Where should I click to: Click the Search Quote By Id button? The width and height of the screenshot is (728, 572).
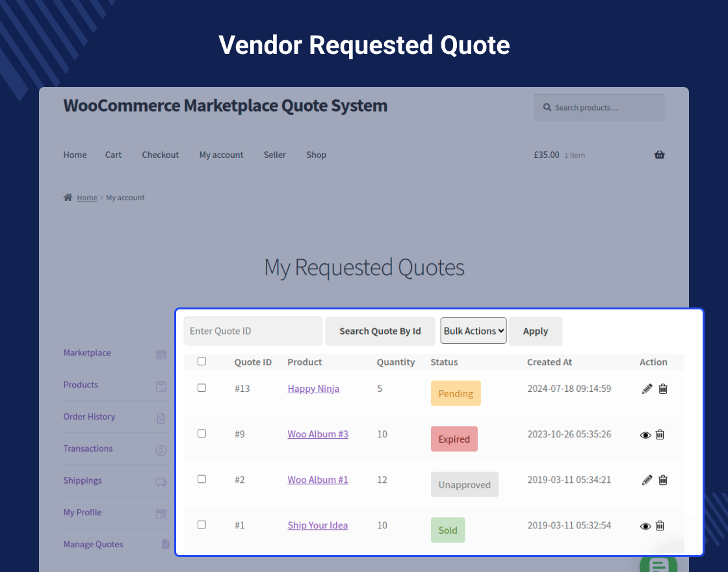pos(380,331)
